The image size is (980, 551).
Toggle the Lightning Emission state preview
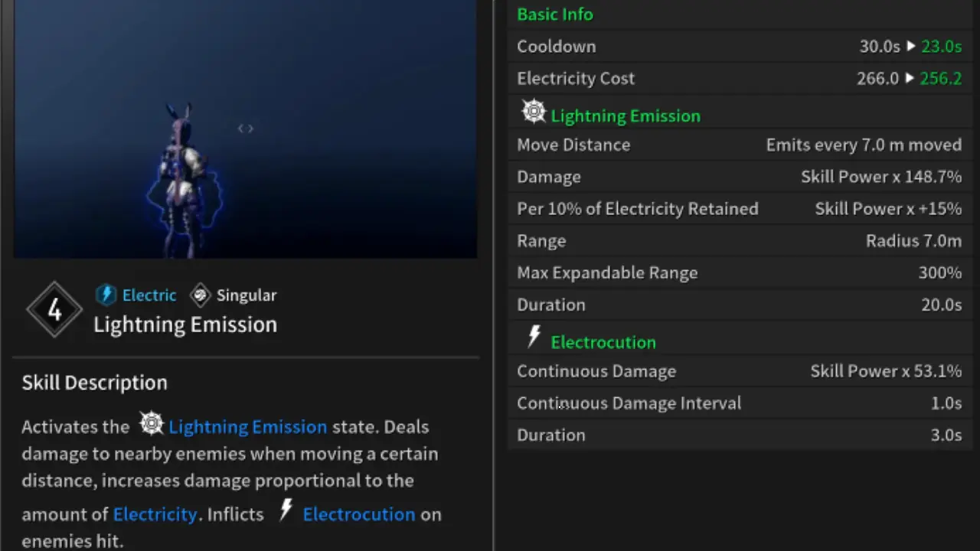coord(626,116)
